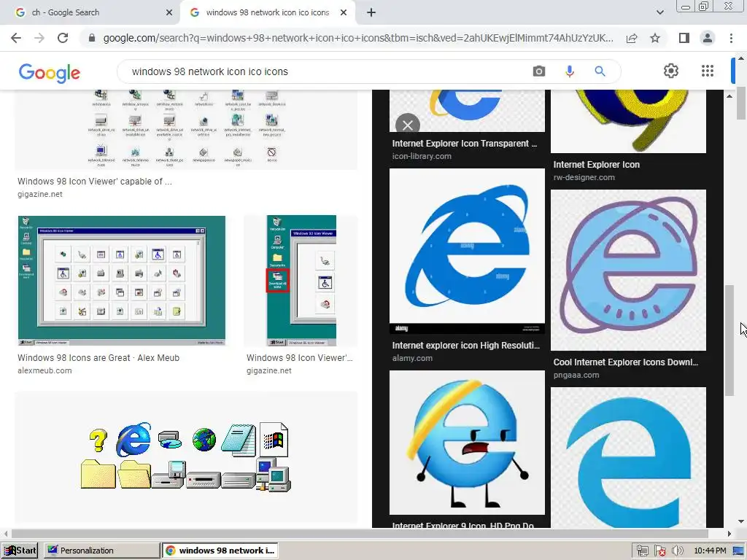Open the 'Windows 98 Icons are Great' thumbnail
The image size is (747, 560).
point(122,281)
